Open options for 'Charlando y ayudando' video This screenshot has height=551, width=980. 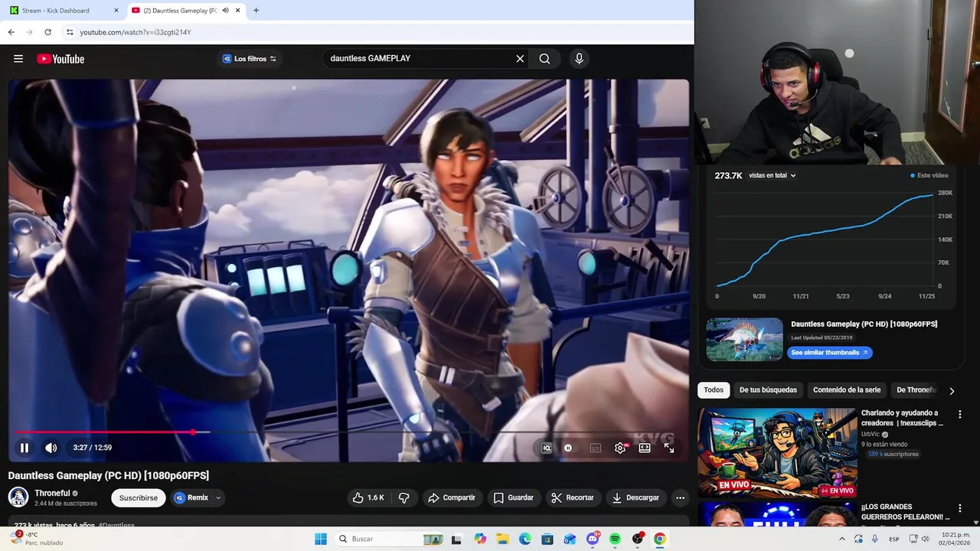coord(960,414)
